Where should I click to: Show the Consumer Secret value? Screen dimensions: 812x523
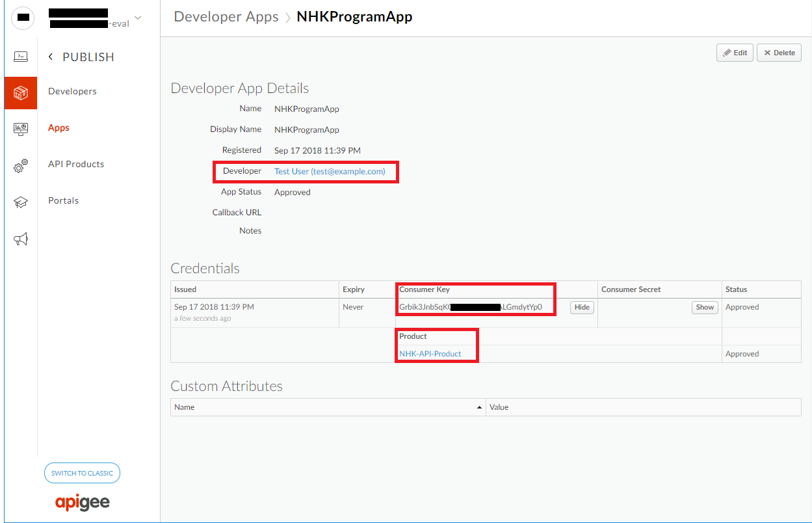(704, 307)
